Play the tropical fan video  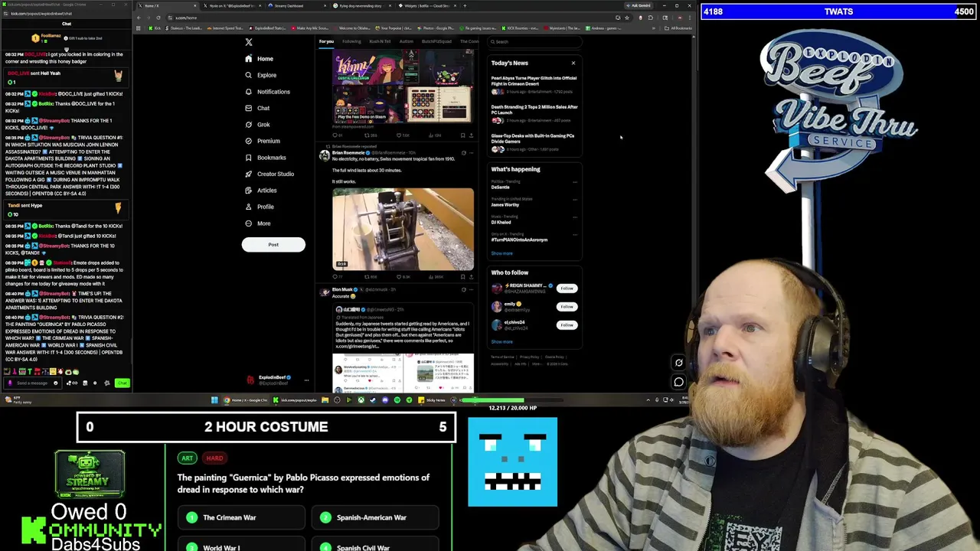(x=403, y=229)
